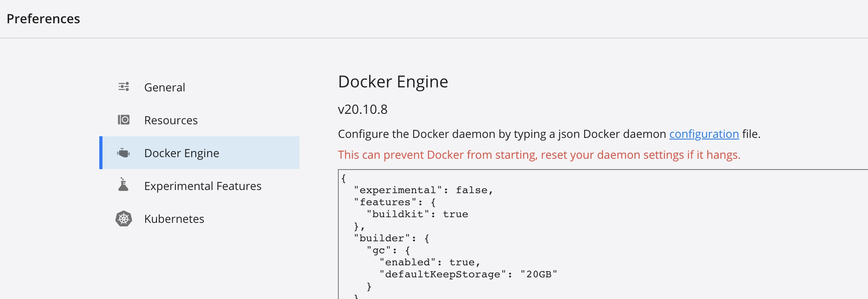Open the Kubernetes settings tab
The height and width of the screenshot is (299, 868).
(x=199, y=218)
